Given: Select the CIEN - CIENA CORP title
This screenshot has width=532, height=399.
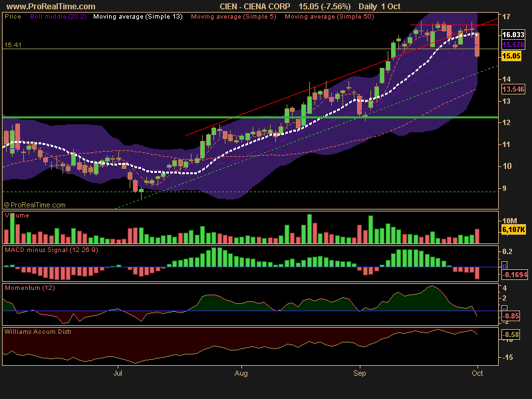Looking at the screenshot, I should (x=255, y=7).
